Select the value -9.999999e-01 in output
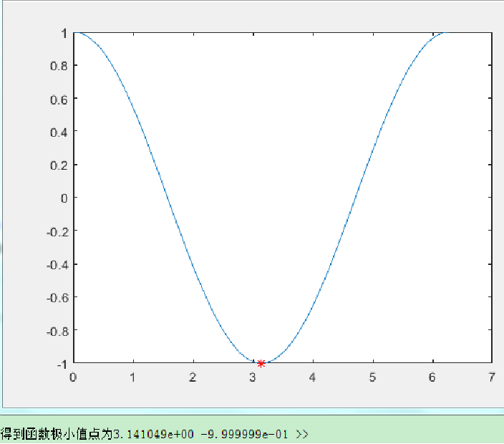The image size is (504, 444). click(244, 435)
